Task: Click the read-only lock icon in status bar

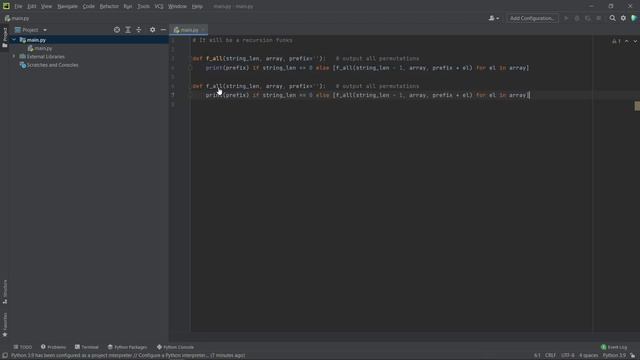Action: (633, 356)
